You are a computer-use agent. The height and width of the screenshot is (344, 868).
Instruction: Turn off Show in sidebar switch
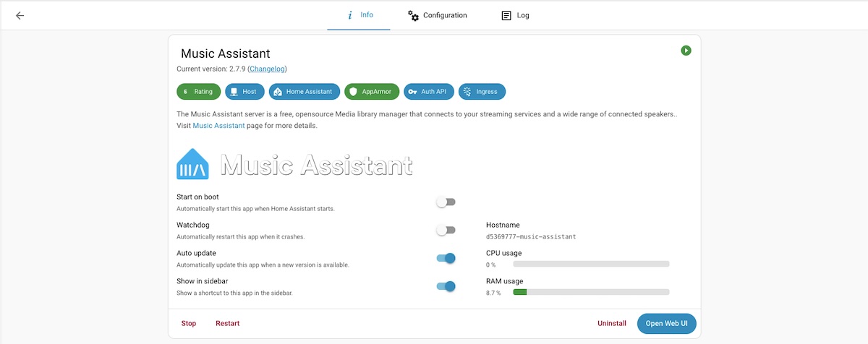446,286
